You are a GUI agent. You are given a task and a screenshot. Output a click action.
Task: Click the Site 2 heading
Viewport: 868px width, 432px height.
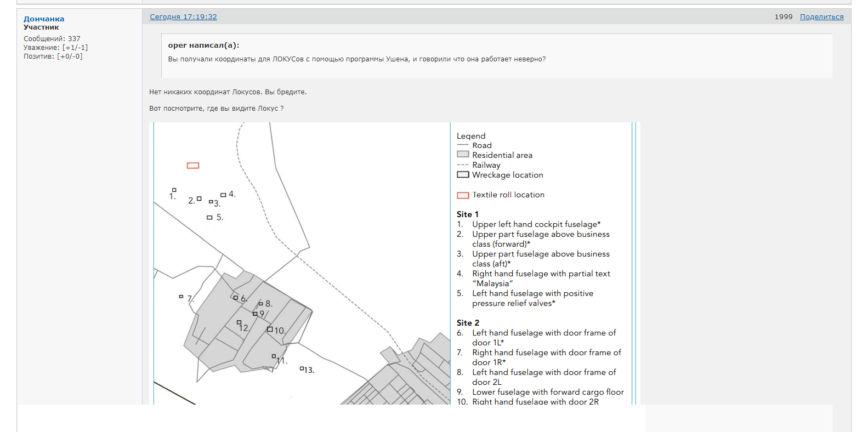coord(468,323)
